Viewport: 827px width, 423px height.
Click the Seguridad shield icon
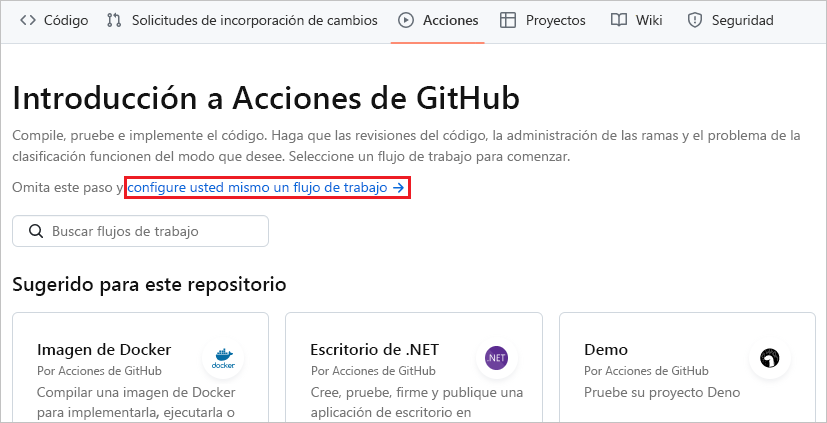695,20
